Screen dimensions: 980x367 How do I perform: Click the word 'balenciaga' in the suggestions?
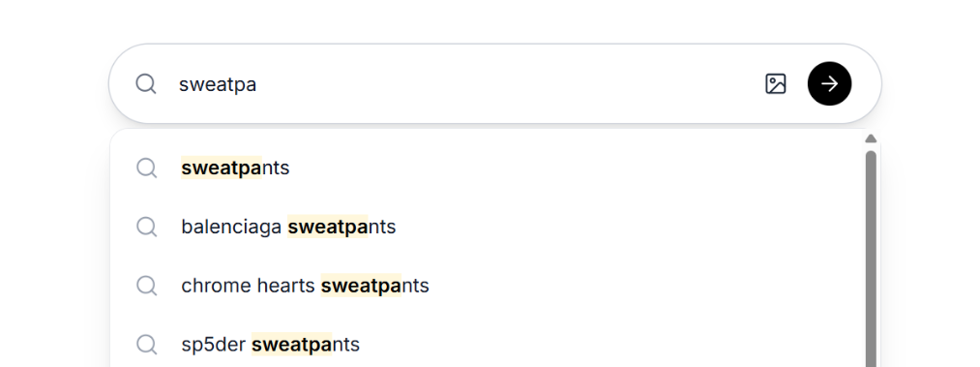[x=231, y=227]
